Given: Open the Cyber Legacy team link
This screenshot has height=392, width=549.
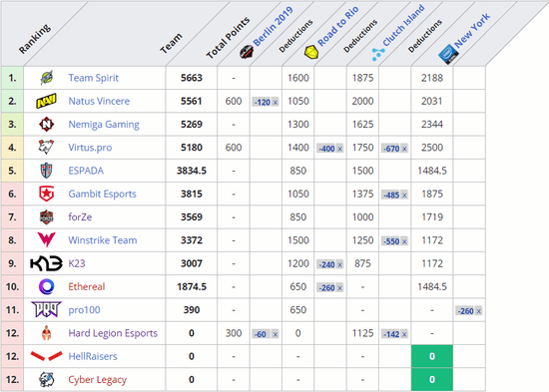Looking at the screenshot, I should point(98,380).
